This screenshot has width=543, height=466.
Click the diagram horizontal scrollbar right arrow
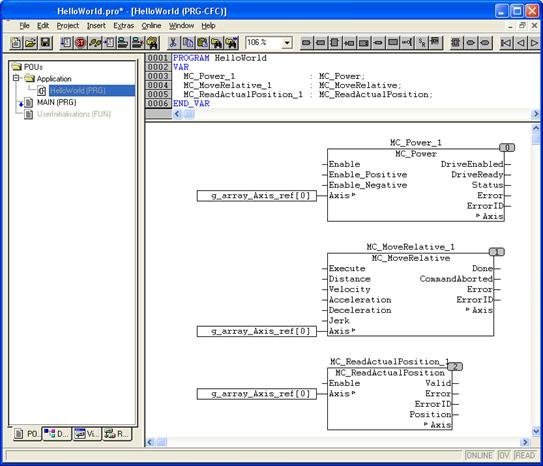(525, 442)
